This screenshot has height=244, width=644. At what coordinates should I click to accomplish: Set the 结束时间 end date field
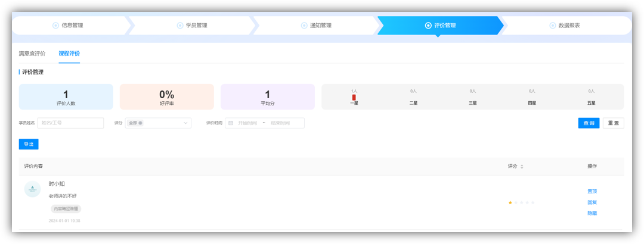coord(280,123)
